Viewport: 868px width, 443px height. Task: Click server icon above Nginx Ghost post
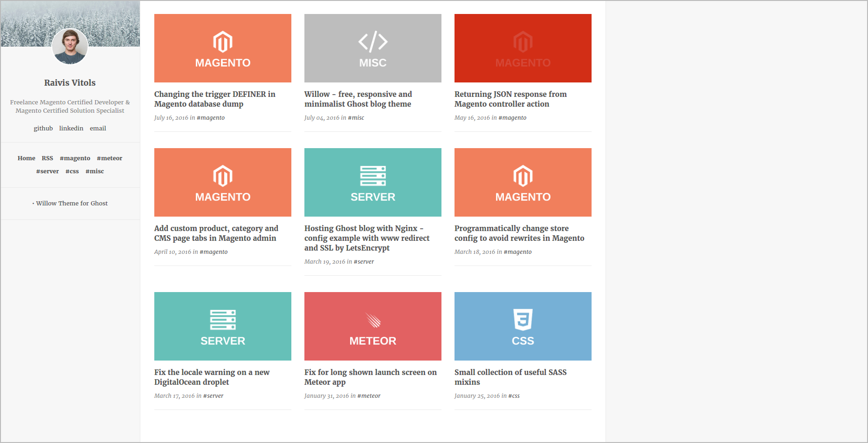tap(373, 176)
